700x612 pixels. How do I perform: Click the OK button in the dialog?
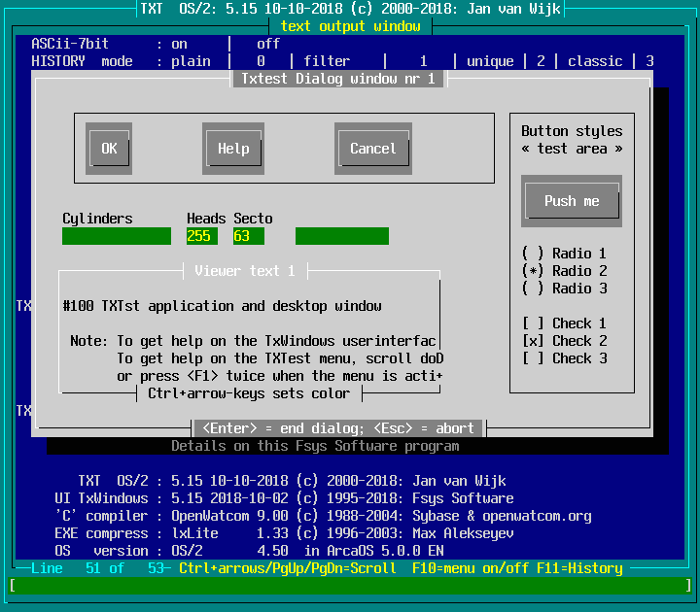(x=109, y=149)
